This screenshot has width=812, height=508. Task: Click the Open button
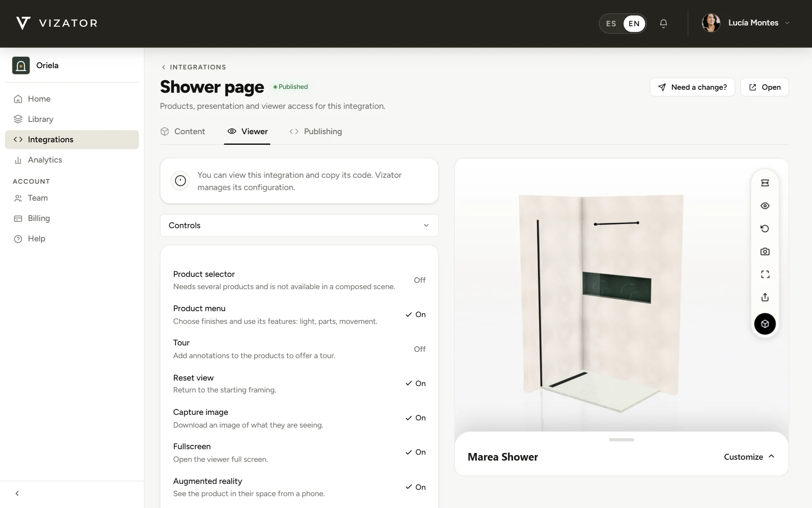pyautogui.click(x=765, y=87)
